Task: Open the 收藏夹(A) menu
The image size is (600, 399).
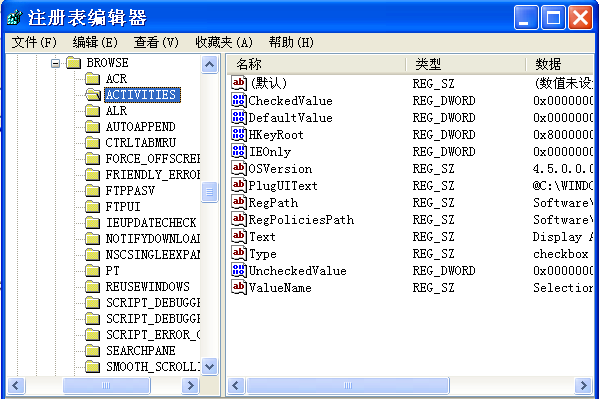Action: [x=224, y=42]
